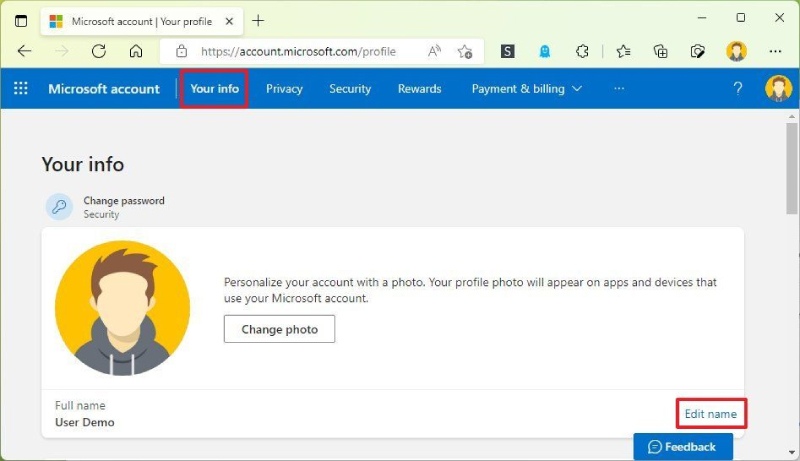This screenshot has height=461, width=800.
Task: Click the page vertical scrollbar
Action: 791,168
